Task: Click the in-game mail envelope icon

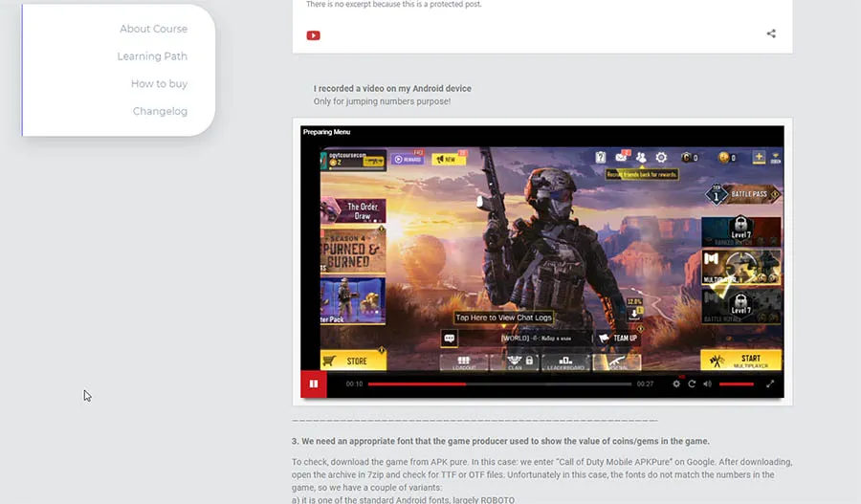Action: (x=621, y=157)
